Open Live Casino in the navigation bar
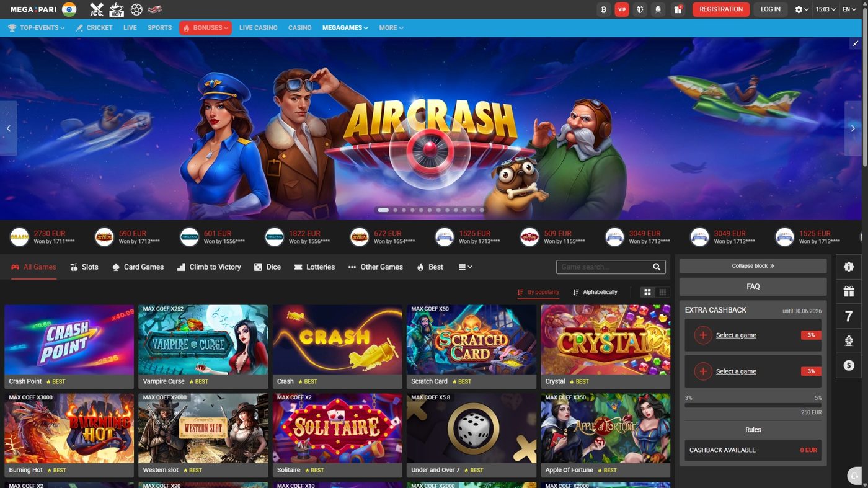Screen dimensions: 868x488 coord(259,28)
